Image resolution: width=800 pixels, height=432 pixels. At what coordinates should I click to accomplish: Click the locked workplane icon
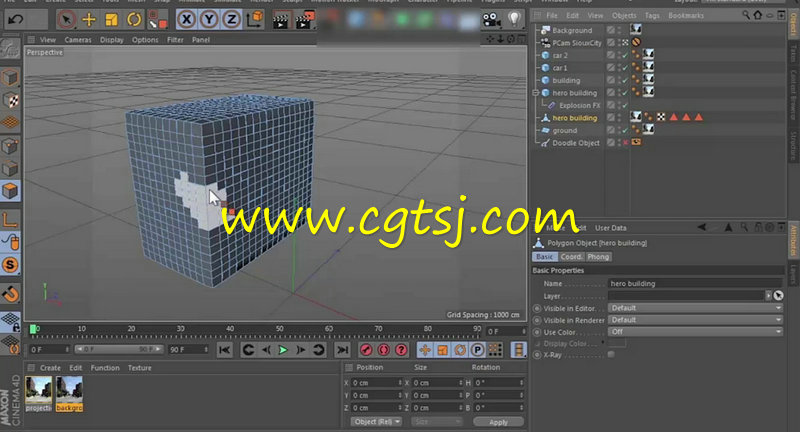pyautogui.click(x=10, y=321)
